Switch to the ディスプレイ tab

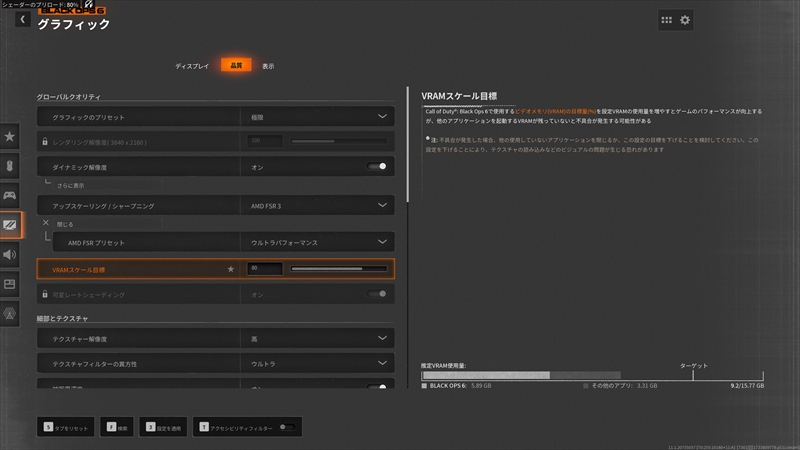click(x=192, y=66)
